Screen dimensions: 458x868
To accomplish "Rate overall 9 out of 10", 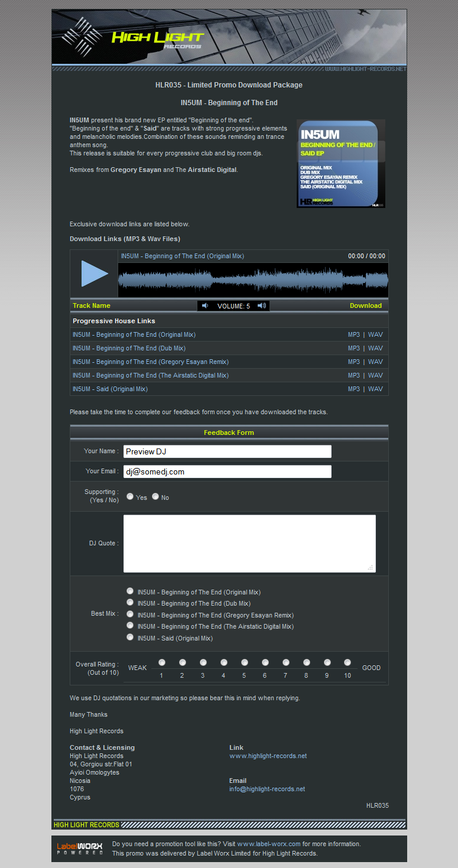I will (327, 662).
